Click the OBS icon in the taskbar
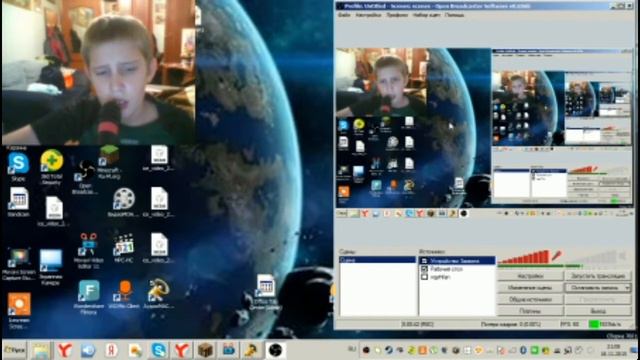Viewport: 640px width, 360px height. pyautogui.click(x=275, y=350)
